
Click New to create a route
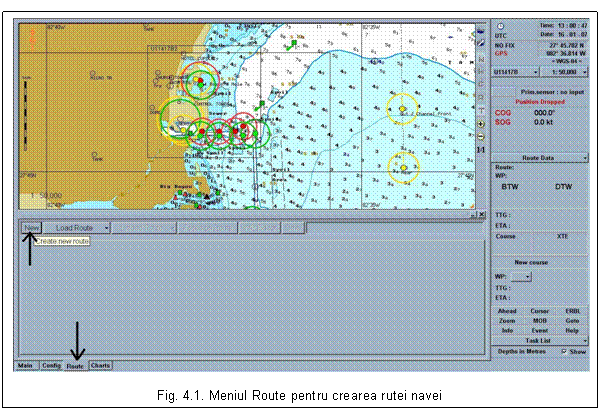[31, 228]
